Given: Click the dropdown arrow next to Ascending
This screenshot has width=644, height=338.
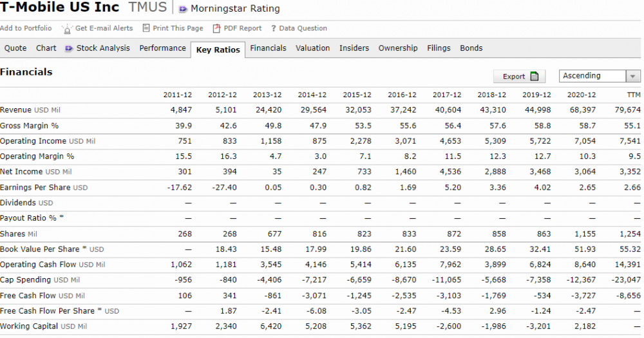Looking at the screenshot, I should (x=634, y=76).
